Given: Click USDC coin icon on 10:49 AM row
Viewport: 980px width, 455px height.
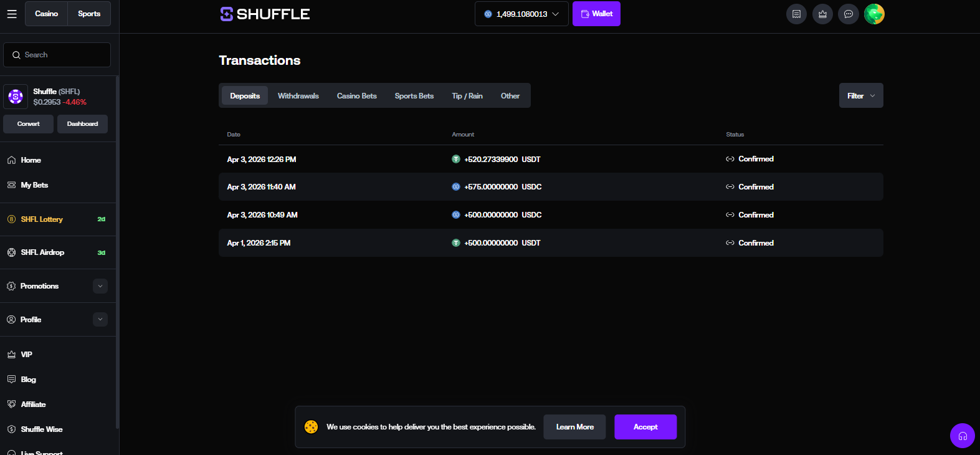Looking at the screenshot, I should 456,215.
